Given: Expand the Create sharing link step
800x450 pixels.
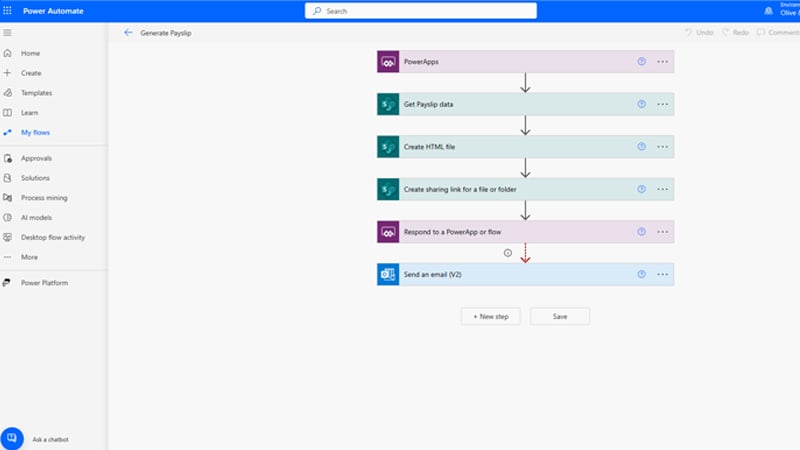Looking at the screenshot, I should pos(500,189).
